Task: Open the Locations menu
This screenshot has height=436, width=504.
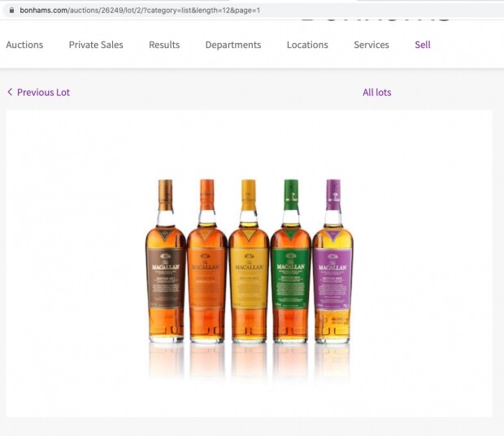Action: pos(307,45)
